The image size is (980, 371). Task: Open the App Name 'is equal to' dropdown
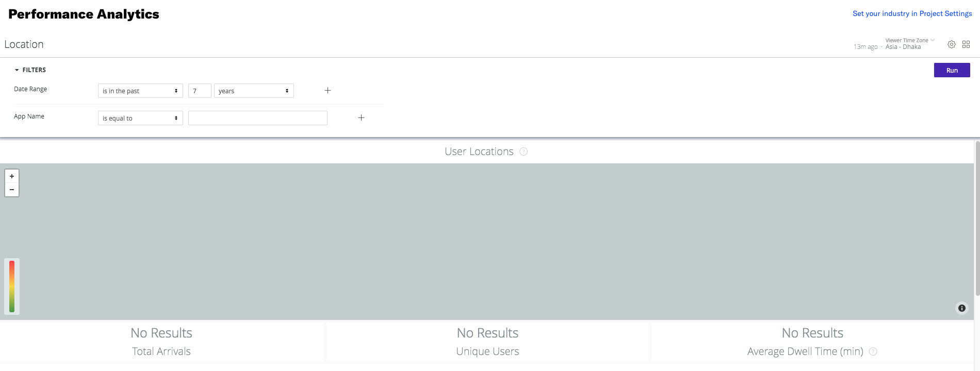pyautogui.click(x=140, y=117)
